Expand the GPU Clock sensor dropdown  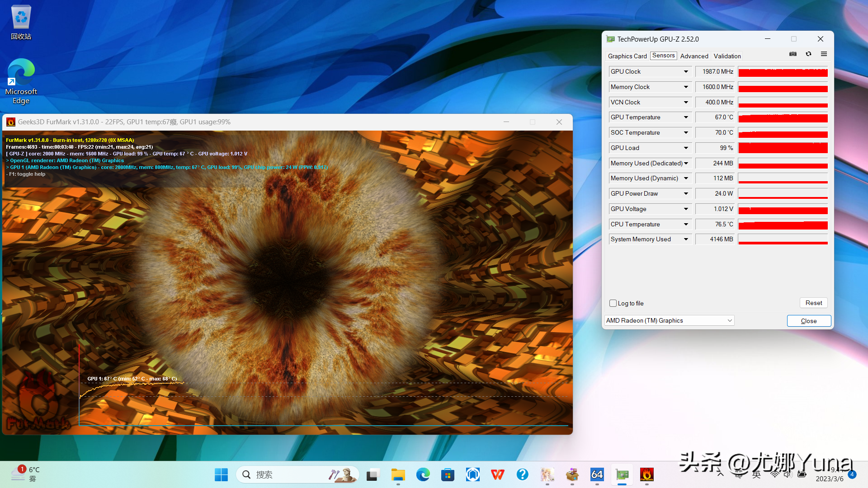click(x=686, y=71)
